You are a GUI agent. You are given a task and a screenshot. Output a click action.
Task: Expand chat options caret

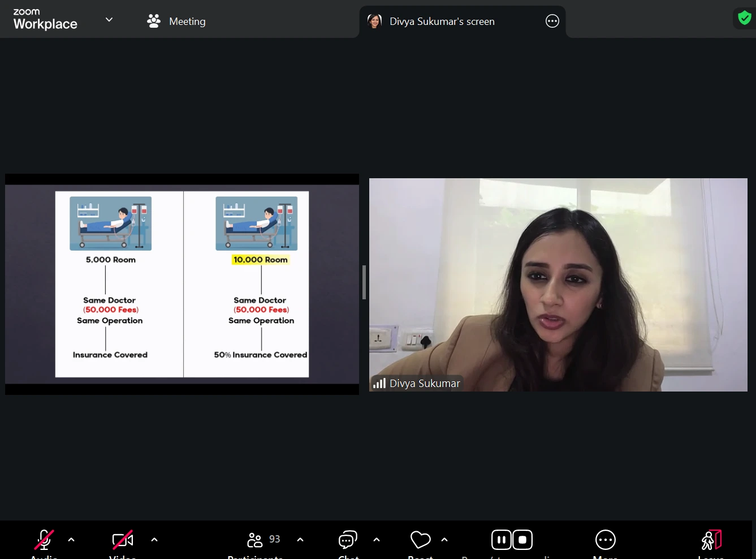377,540
